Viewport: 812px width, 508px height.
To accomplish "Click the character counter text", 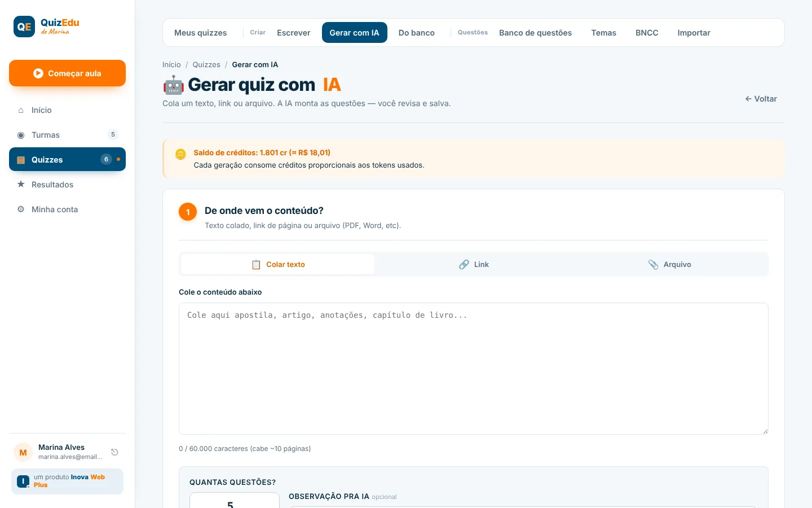I will click(245, 449).
